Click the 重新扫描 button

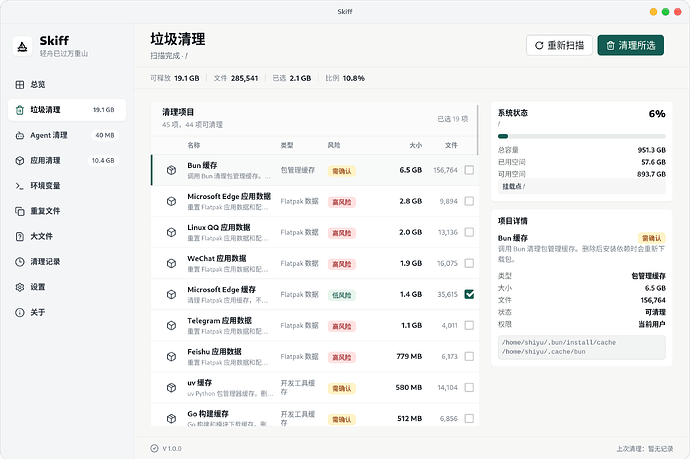tap(559, 45)
